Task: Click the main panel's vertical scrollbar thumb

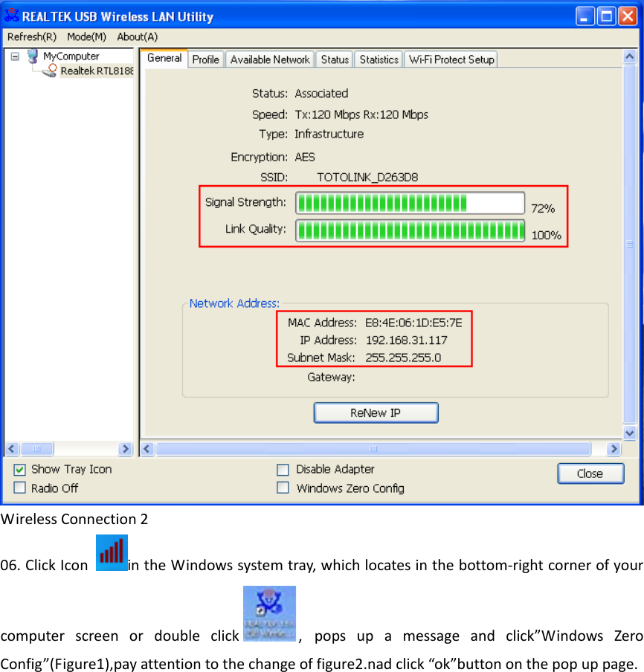Action: tap(629, 245)
